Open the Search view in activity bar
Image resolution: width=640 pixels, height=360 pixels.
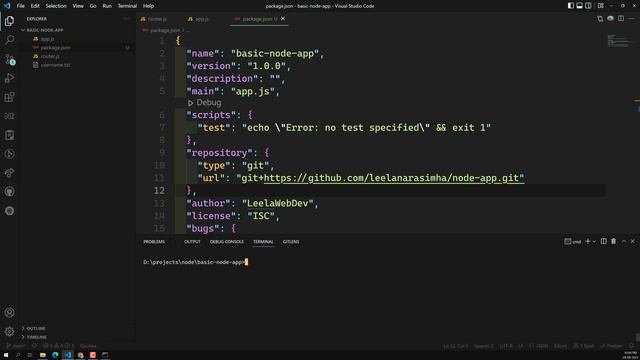pyautogui.click(x=9, y=40)
